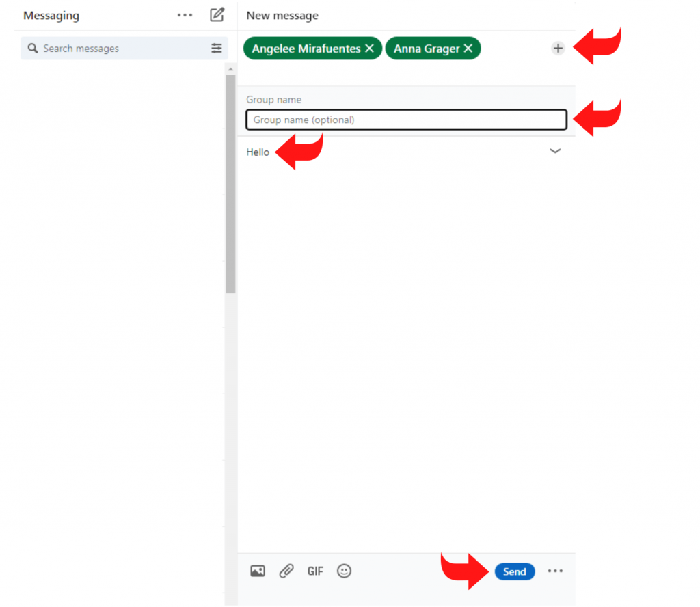Open the Messaging options three-dot menu
This screenshot has height=607, width=700.
184,14
